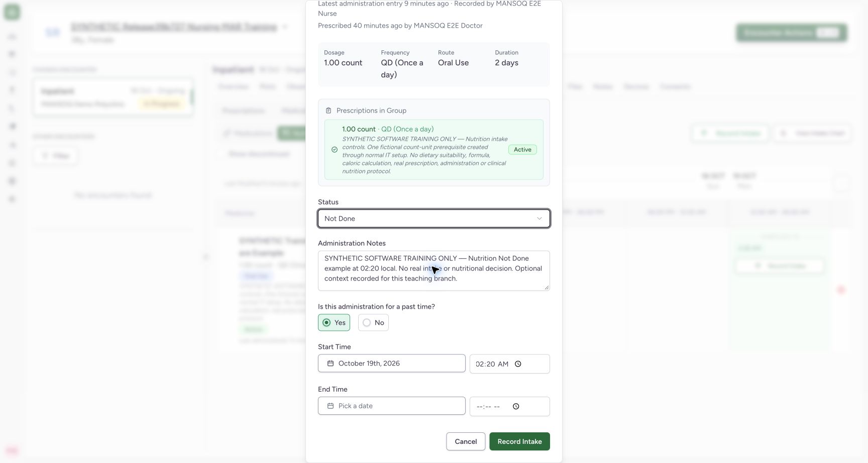Edit the Start Time 02:20 AM field
Image resolution: width=868 pixels, height=463 pixels.
coord(510,364)
